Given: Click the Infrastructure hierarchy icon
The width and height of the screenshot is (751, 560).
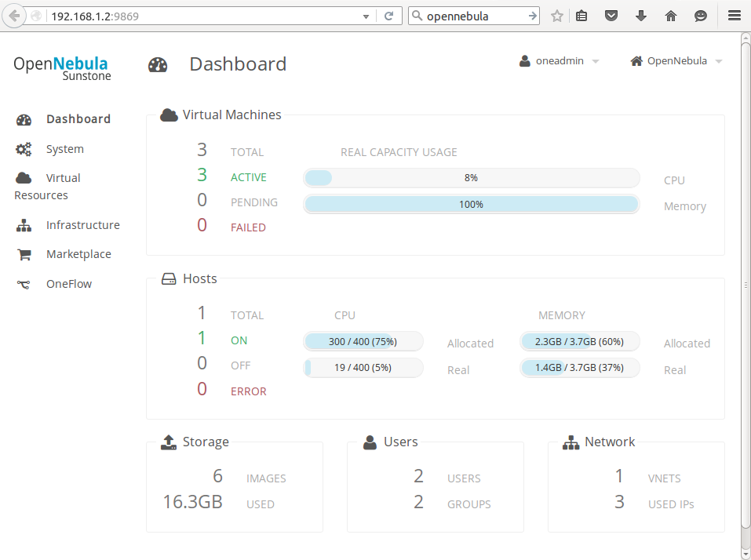Looking at the screenshot, I should [x=24, y=225].
